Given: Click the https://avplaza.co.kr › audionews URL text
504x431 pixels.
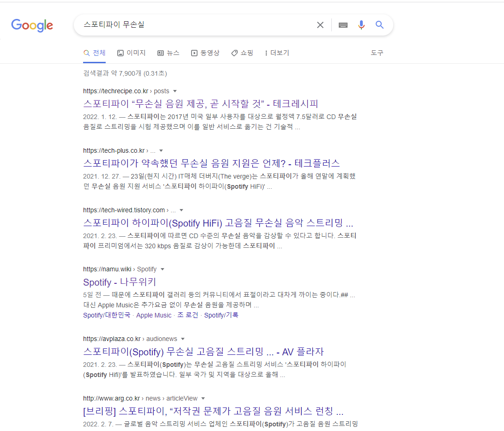Looking at the screenshot, I should [x=130, y=339].
